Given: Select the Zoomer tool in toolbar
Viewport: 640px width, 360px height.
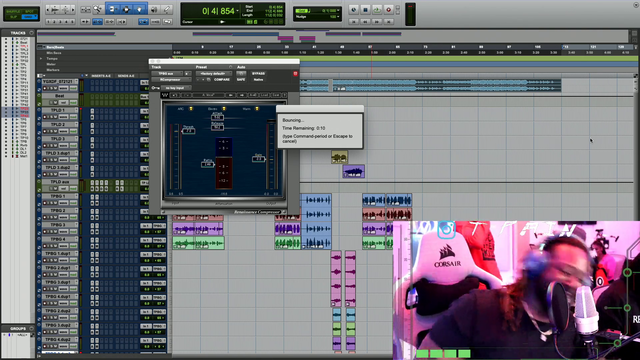Looking at the screenshot, I should point(98,9).
